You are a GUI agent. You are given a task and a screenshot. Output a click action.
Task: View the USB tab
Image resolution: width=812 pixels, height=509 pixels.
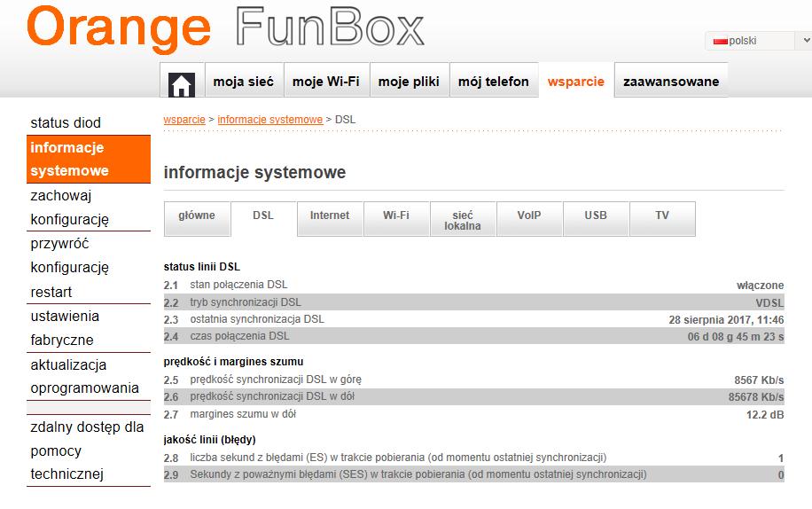596,216
